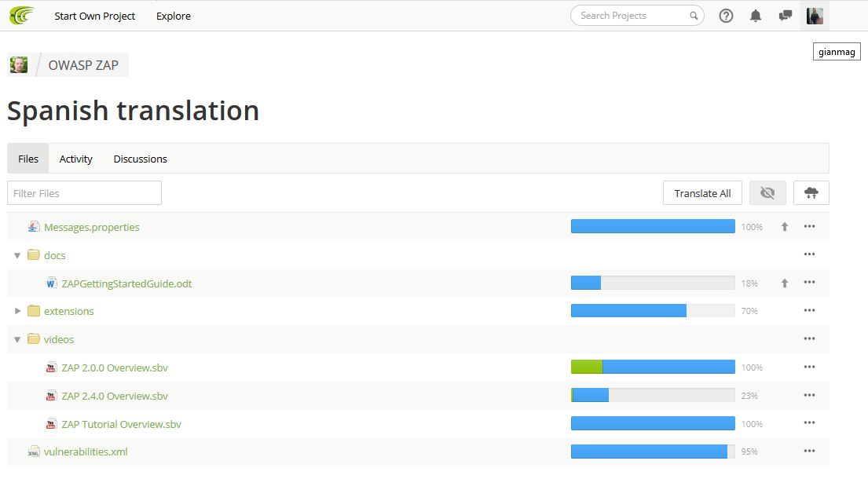This screenshot has width=868, height=479.
Task: Open more options for ZAP 2.4.0 Overview.sbv
Action: coord(809,395)
